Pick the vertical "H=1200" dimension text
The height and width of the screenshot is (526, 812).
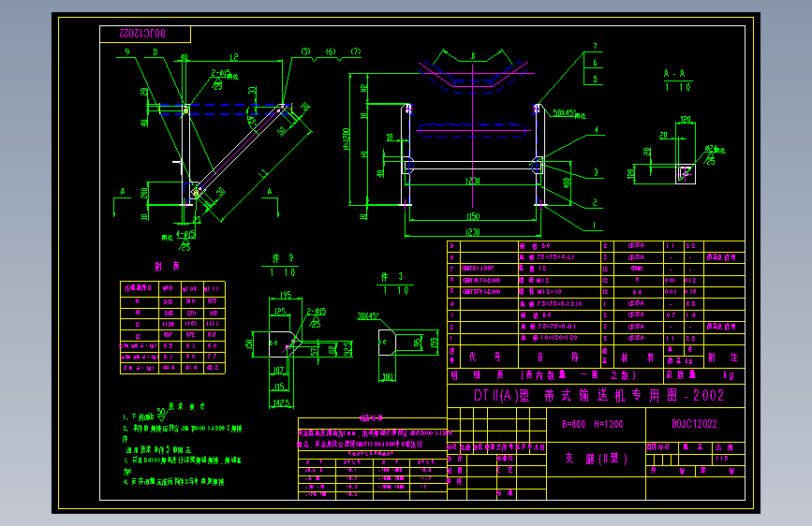pyautogui.click(x=346, y=139)
